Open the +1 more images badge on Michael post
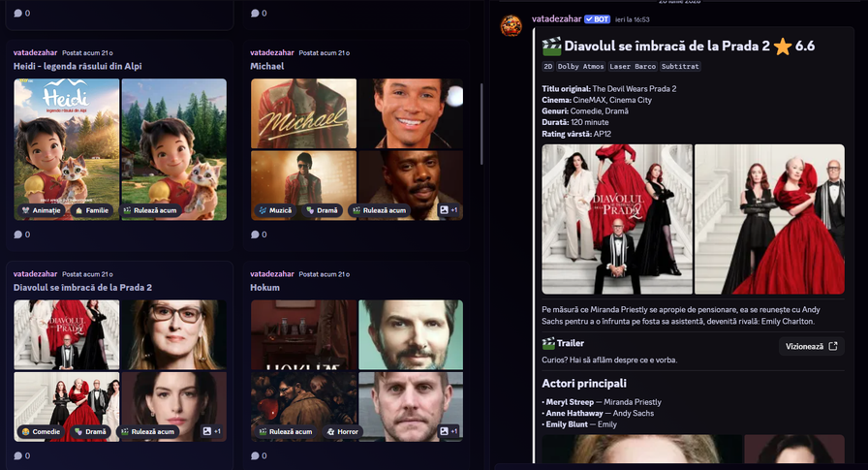 coord(449,210)
